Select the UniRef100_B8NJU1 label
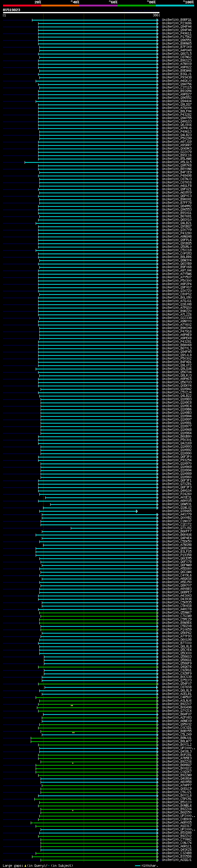197x868 pixels. click(x=177, y=738)
